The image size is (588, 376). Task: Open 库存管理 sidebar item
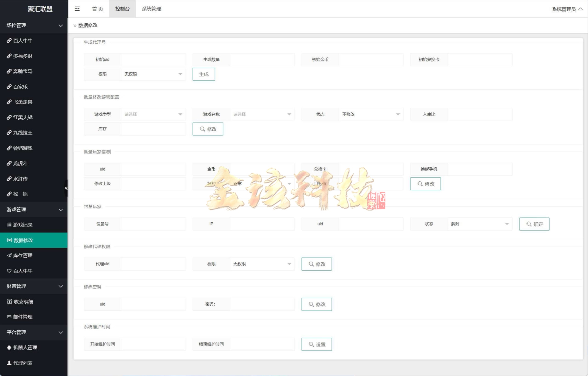coord(23,256)
